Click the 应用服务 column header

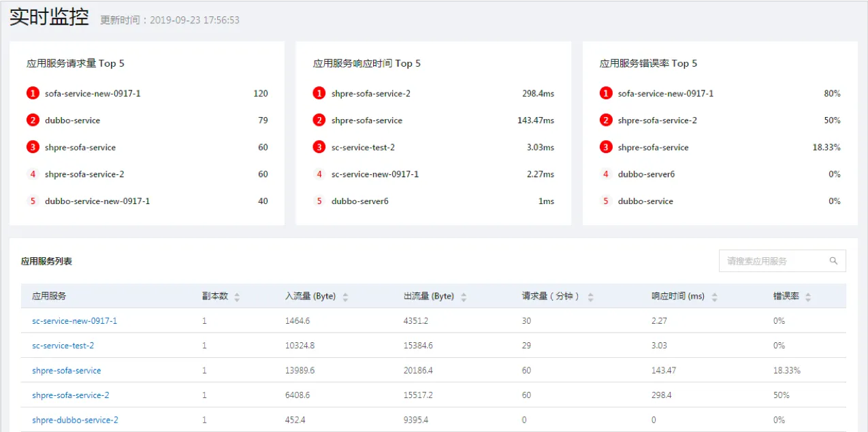tap(49, 297)
